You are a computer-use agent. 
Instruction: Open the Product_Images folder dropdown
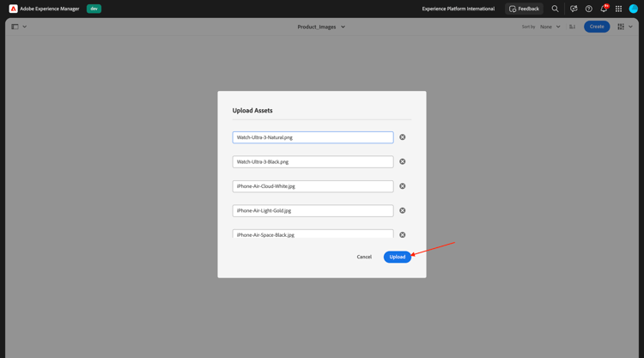pos(321,27)
